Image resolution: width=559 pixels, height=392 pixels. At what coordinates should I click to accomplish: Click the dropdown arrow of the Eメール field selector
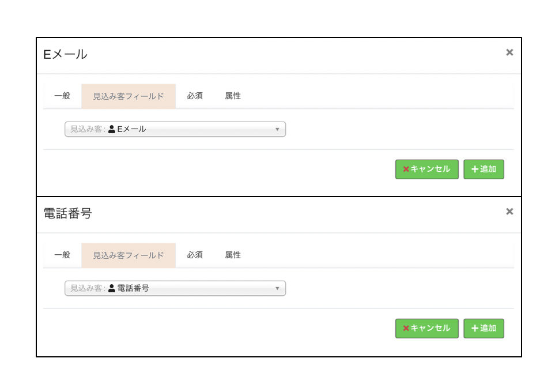[277, 129]
